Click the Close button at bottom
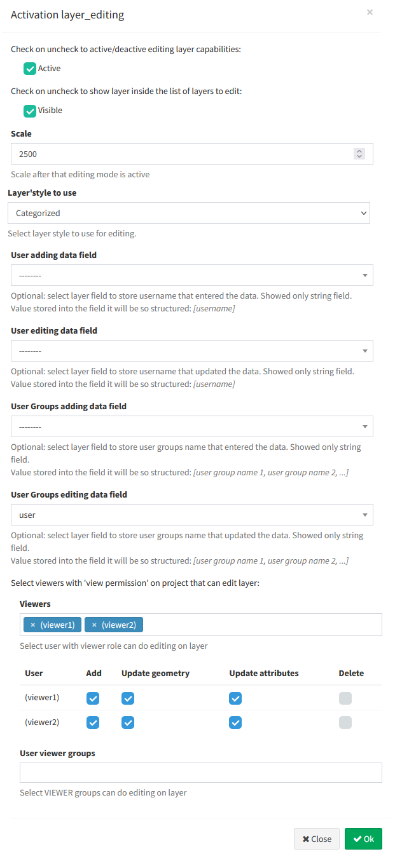This screenshot has height=868, width=395. point(317,839)
